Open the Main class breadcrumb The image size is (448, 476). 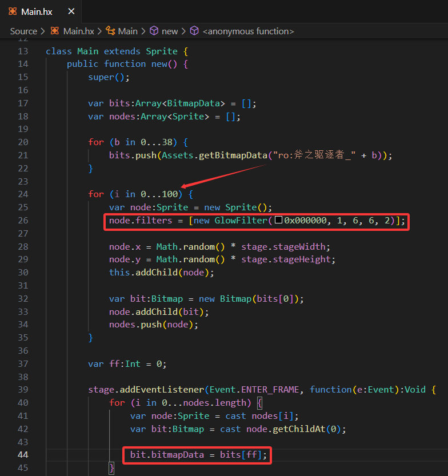[x=128, y=31]
